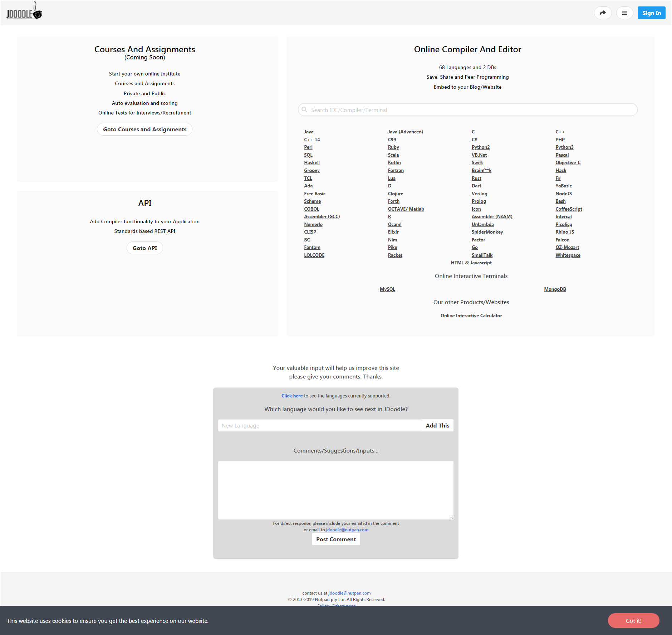Open the SpiderMonkey link
Screen dimensions: 672x635
click(487, 232)
